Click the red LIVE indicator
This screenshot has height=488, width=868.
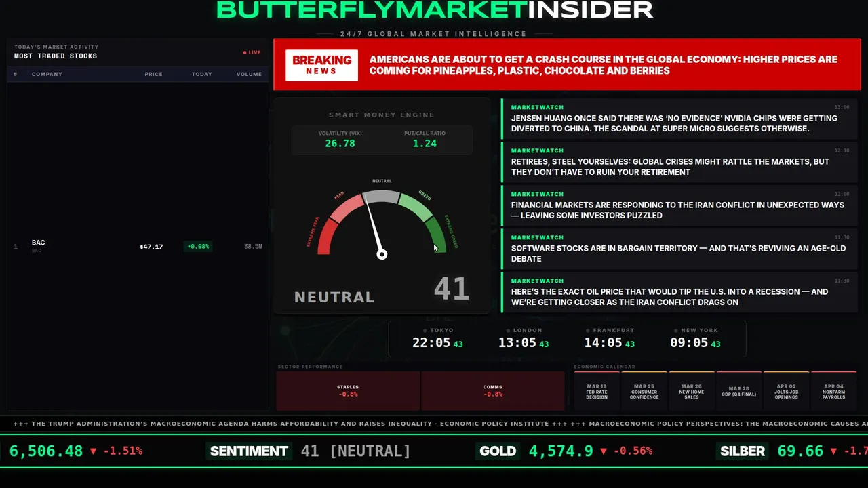pos(252,52)
